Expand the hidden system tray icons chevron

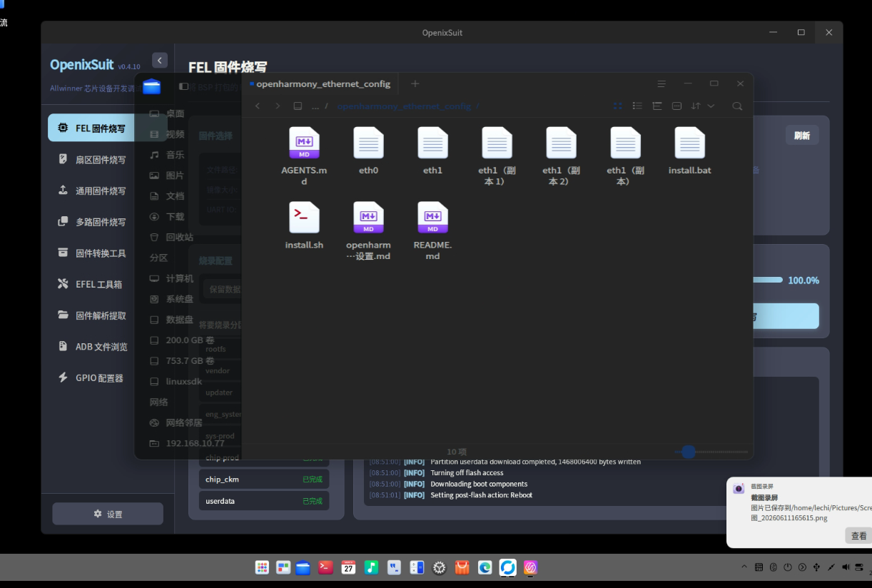click(x=744, y=567)
